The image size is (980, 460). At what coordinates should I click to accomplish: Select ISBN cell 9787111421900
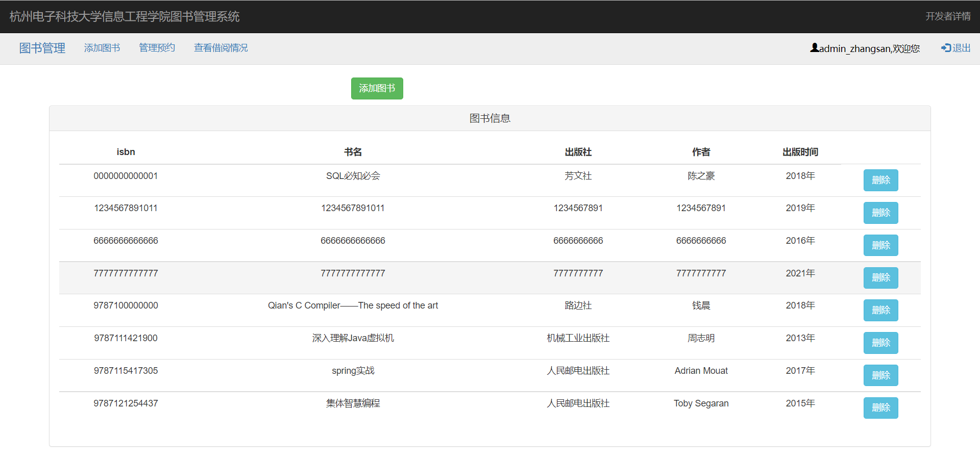pyautogui.click(x=126, y=338)
